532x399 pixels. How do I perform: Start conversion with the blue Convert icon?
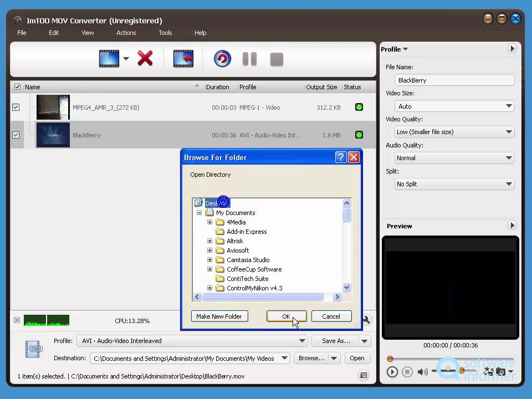(x=222, y=59)
